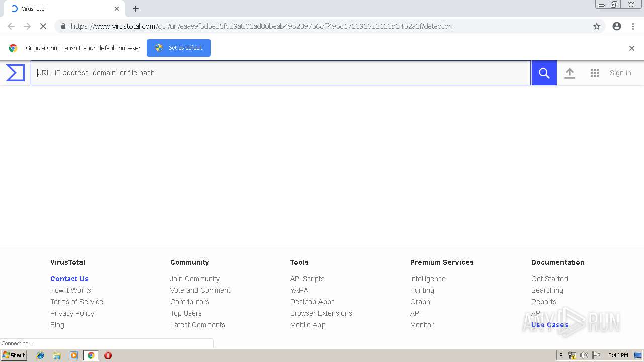Open Contributors link
644x362 pixels.
[x=189, y=302]
